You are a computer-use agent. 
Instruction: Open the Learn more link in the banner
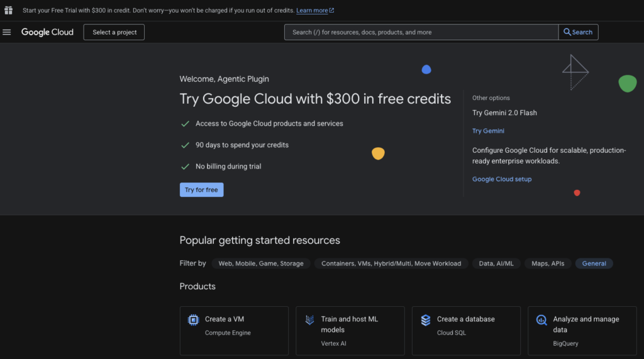click(315, 10)
